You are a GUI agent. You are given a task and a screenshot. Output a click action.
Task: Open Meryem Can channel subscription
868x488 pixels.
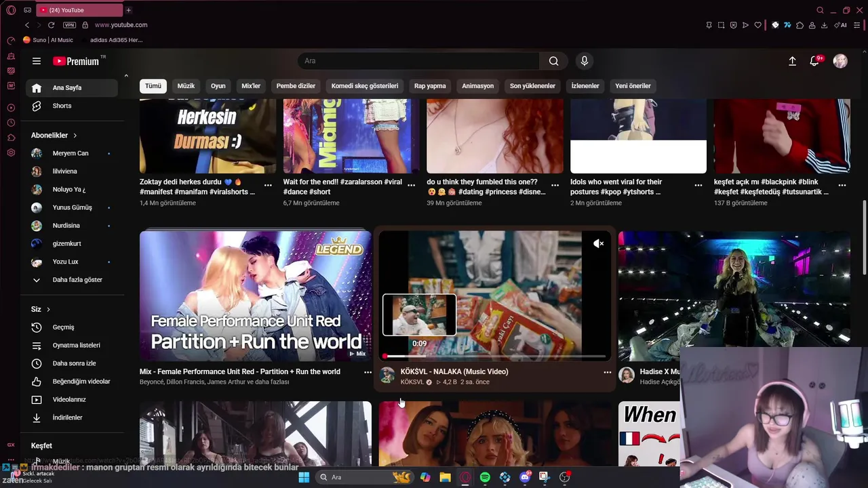[x=71, y=153]
